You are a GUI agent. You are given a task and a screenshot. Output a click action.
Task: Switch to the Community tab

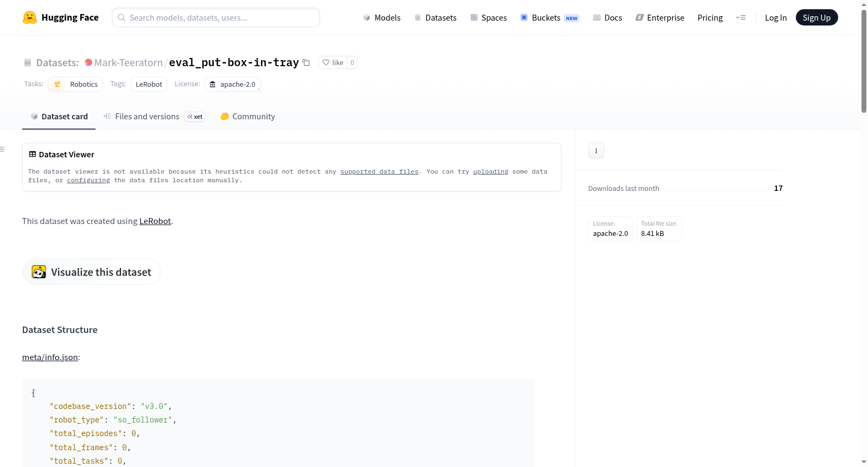(x=247, y=116)
